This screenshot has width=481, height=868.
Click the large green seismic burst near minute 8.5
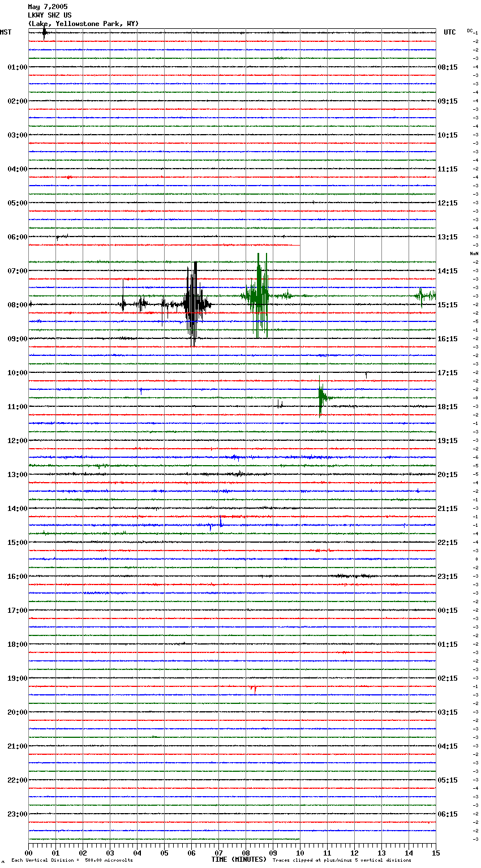tap(259, 295)
